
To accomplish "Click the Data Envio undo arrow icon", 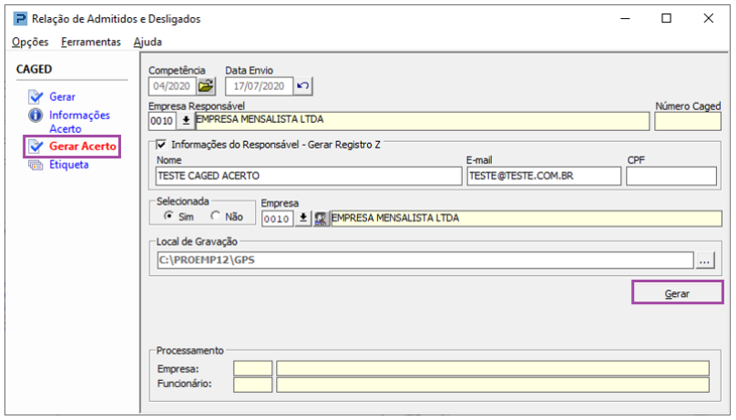I will point(303,86).
